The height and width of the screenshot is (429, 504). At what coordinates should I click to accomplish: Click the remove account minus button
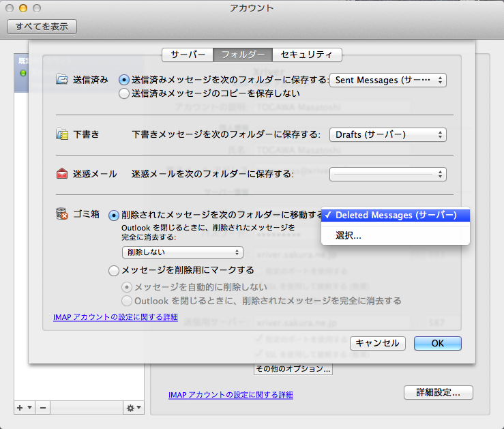[42, 407]
